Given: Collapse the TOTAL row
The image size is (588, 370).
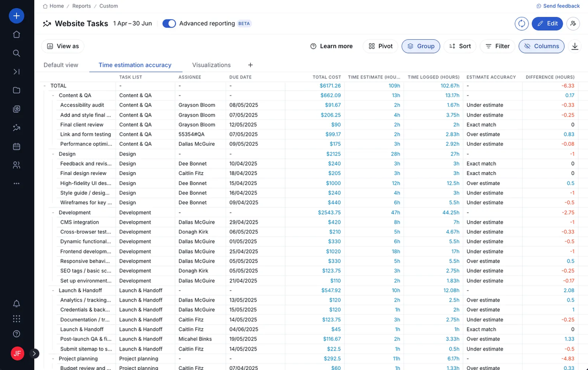Looking at the screenshot, I should pos(45,86).
